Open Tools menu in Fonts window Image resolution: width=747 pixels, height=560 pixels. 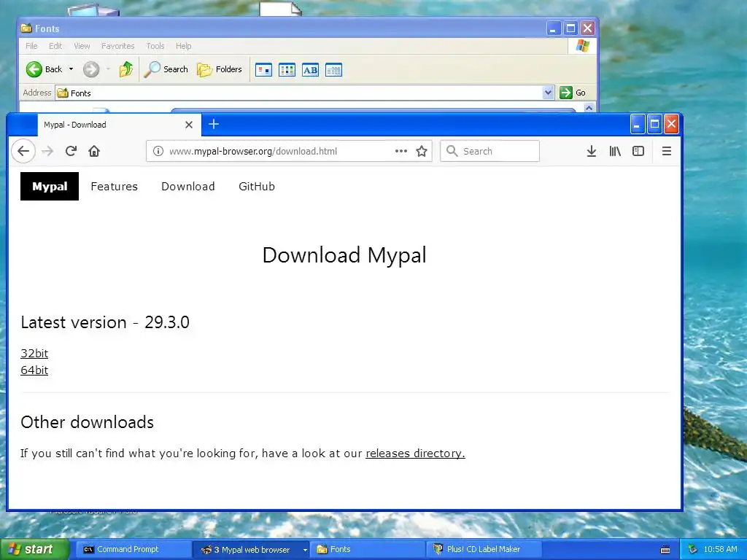155,46
